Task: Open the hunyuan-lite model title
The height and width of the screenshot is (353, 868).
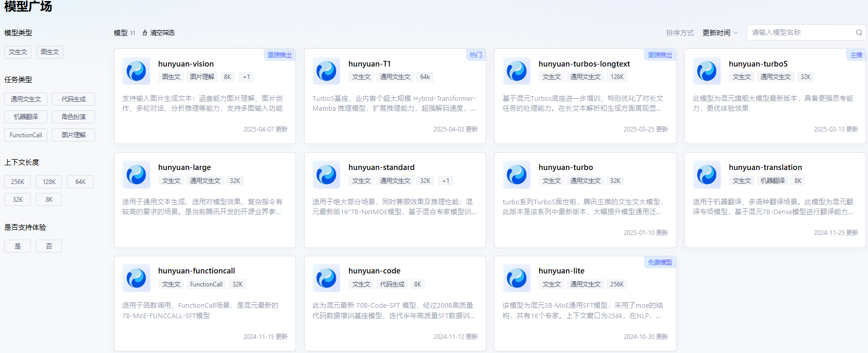Action: pos(561,271)
